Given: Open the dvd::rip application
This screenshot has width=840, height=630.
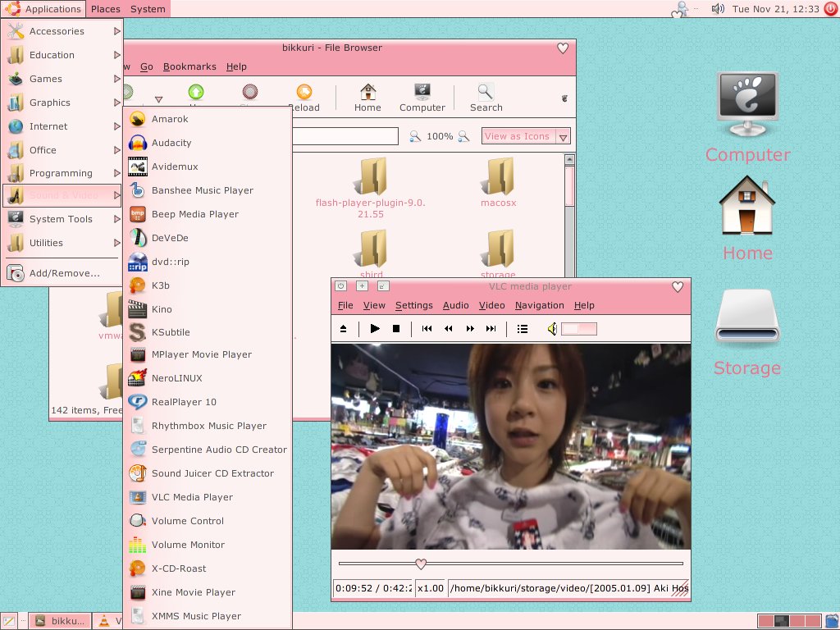Looking at the screenshot, I should (x=208, y=262).
